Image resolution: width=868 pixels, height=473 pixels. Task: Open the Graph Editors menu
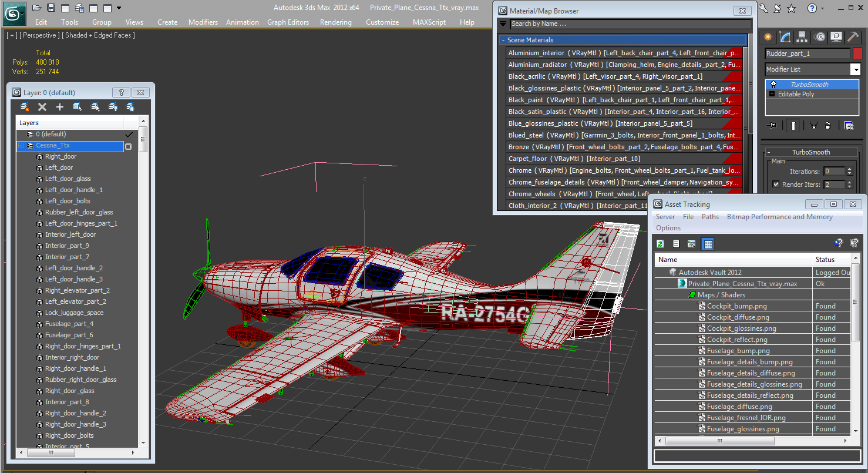(x=288, y=22)
